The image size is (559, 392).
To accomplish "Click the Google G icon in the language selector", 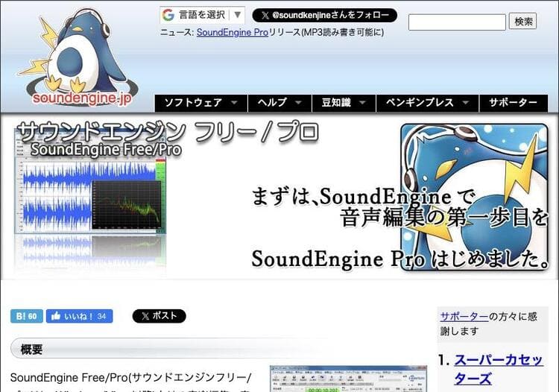I will pyautogui.click(x=168, y=15).
